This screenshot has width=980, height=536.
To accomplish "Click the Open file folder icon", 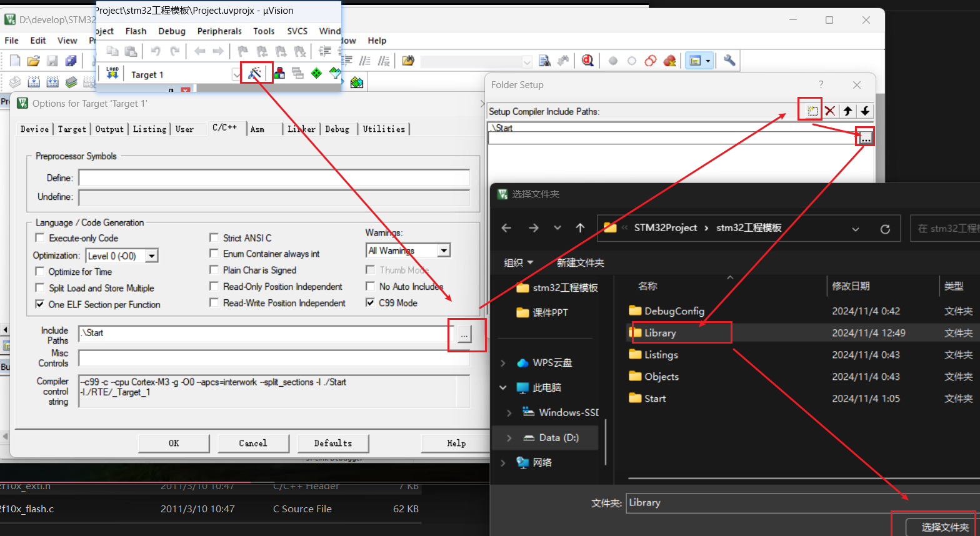I will (34, 61).
